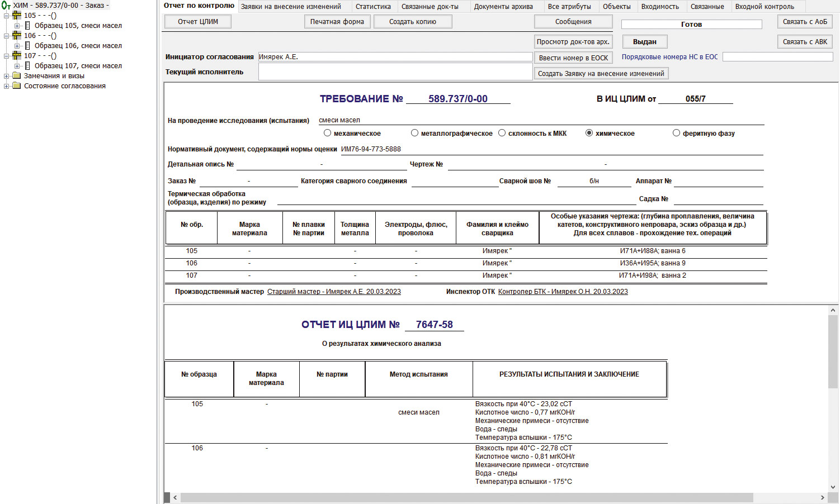Expand the Образец 105 sample node
This screenshot has height=504, width=840.
coord(17,26)
